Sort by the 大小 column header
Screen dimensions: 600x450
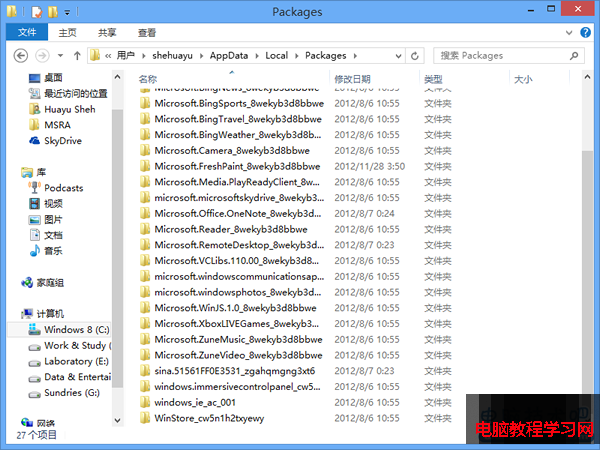coord(523,79)
